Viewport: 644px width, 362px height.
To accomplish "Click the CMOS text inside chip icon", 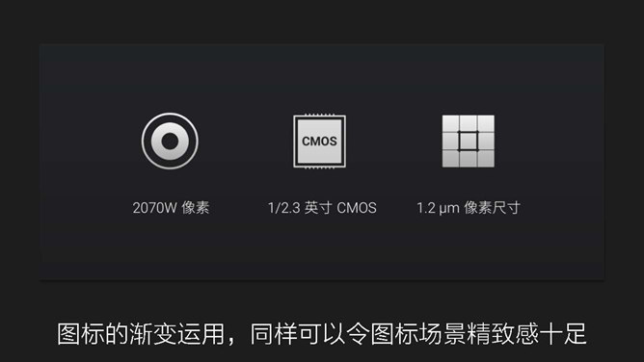I will click(x=319, y=141).
